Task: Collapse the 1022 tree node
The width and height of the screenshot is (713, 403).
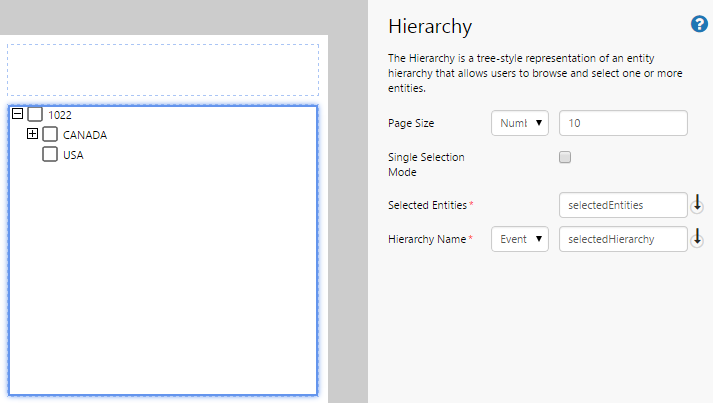Action: (17, 114)
